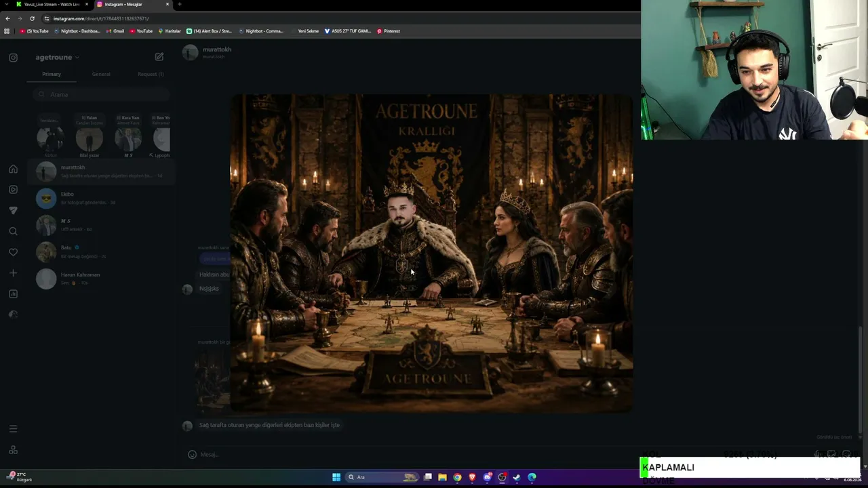Image resolution: width=868 pixels, height=488 pixels.
Task: Open Discord from the taskbar
Action: [x=487, y=477]
